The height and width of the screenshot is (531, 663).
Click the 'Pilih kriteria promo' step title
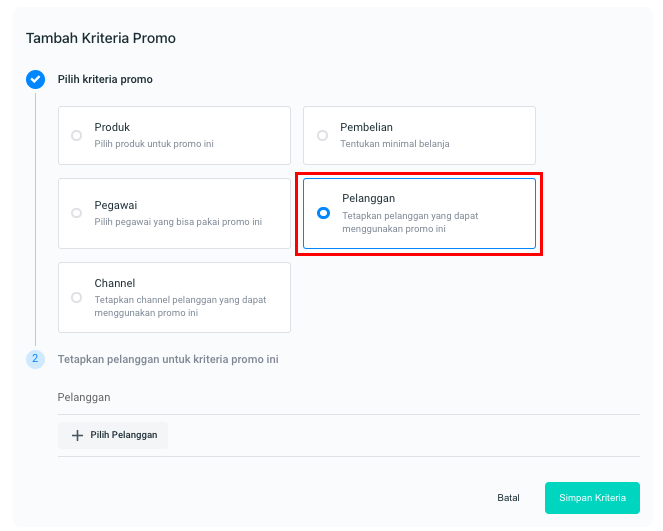105,79
